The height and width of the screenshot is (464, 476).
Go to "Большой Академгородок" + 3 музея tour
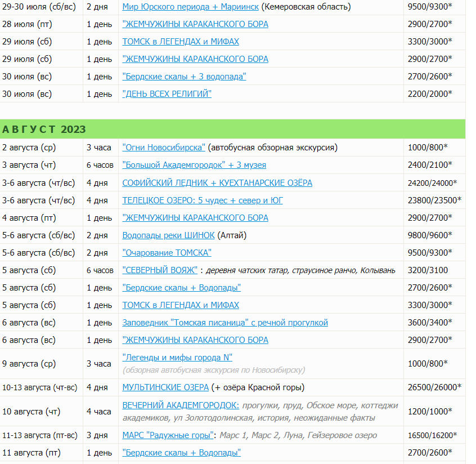pyautogui.click(x=194, y=165)
